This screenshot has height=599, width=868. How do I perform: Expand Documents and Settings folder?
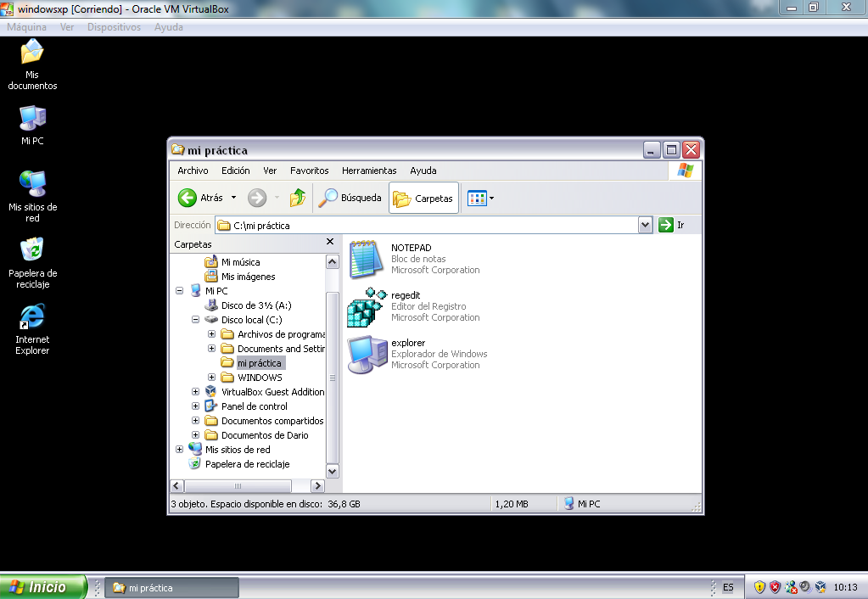211,348
